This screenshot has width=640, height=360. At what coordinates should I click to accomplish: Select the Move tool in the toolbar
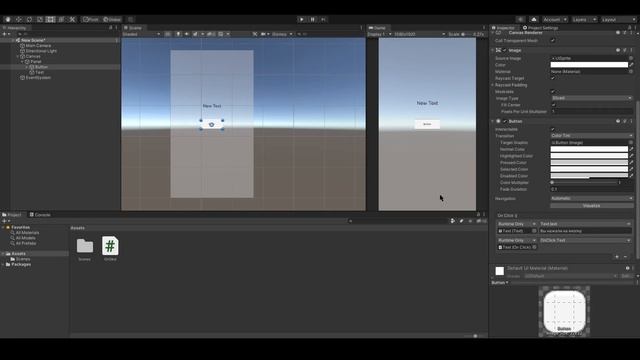point(18,19)
